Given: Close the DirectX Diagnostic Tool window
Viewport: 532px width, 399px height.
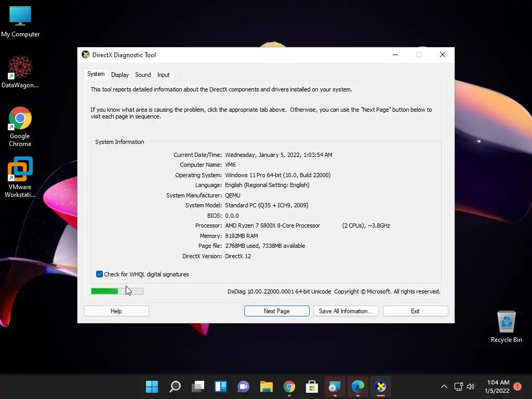Looking at the screenshot, I should point(443,55).
